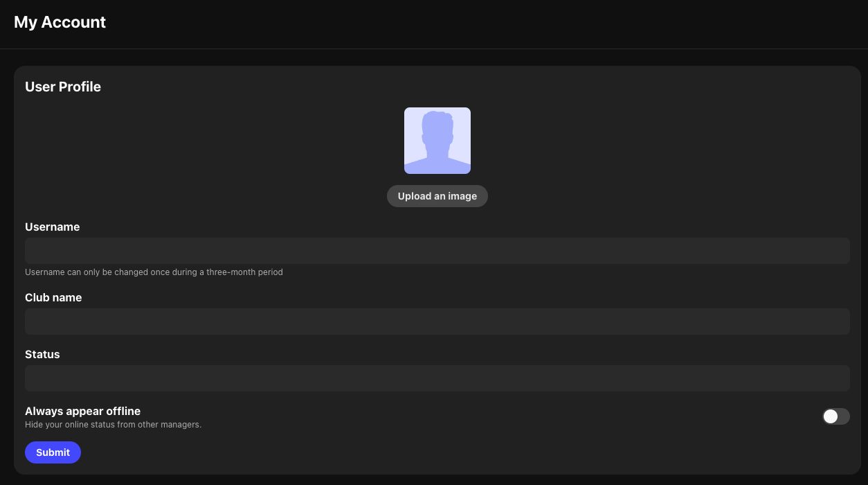
Task: Focus the Club name text field
Action: pyautogui.click(x=437, y=321)
